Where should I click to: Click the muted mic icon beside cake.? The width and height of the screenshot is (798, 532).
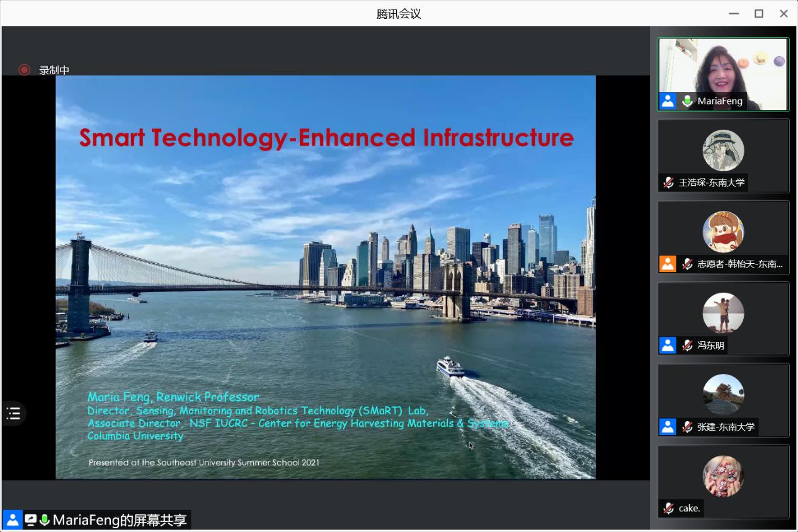tap(668, 508)
